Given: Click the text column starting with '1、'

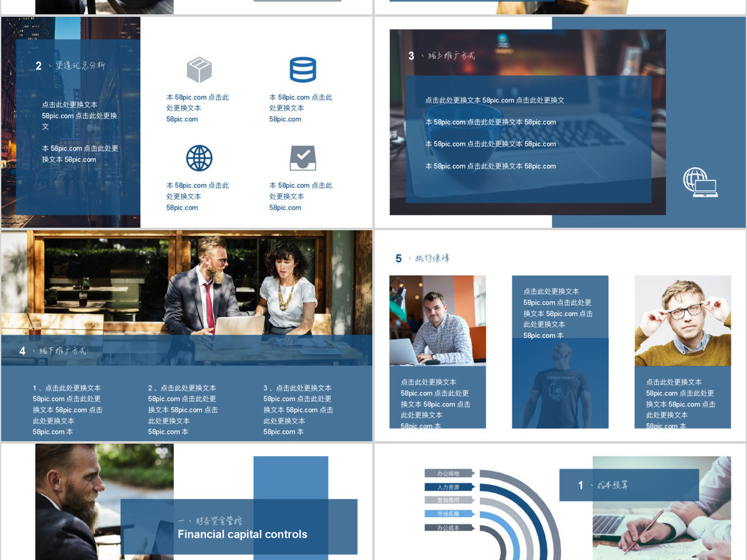Looking at the screenshot, I should (68, 409).
